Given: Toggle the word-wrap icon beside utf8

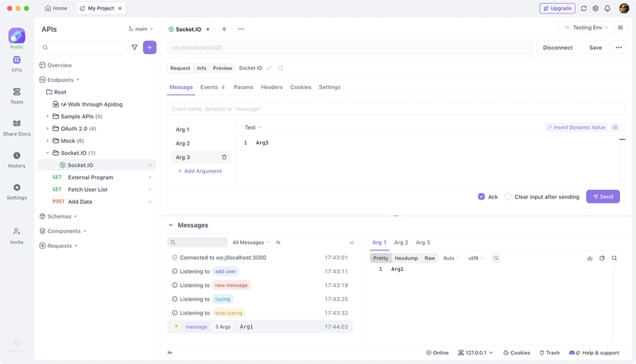Looking at the screenshot, I should click(495, 258).
